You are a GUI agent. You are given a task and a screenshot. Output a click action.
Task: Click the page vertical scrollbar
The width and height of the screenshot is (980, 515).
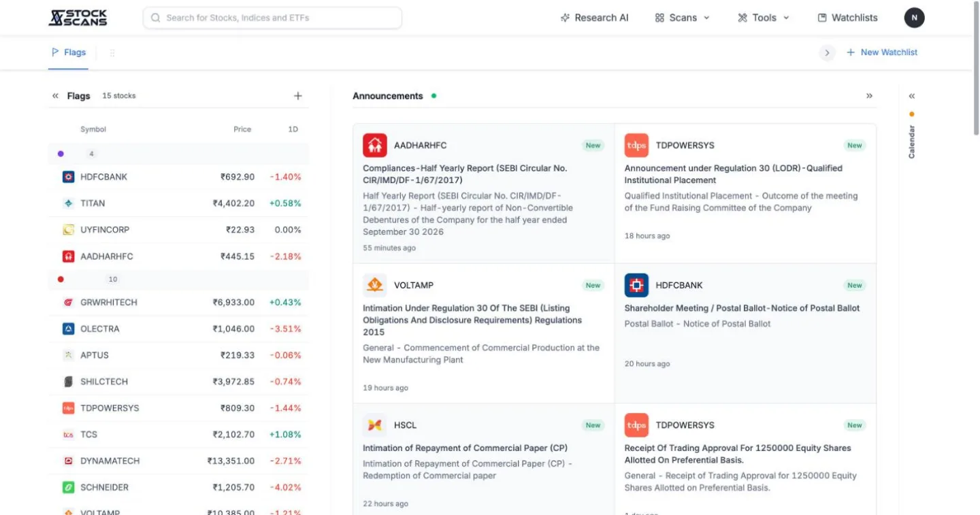[976, 68]
